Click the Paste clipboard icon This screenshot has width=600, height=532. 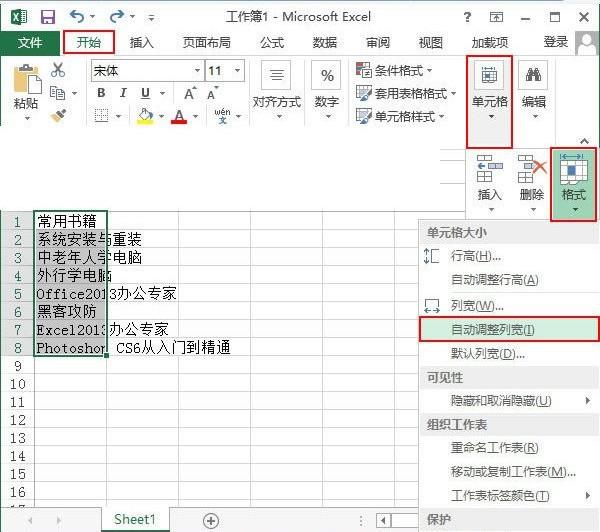[27, 80]
